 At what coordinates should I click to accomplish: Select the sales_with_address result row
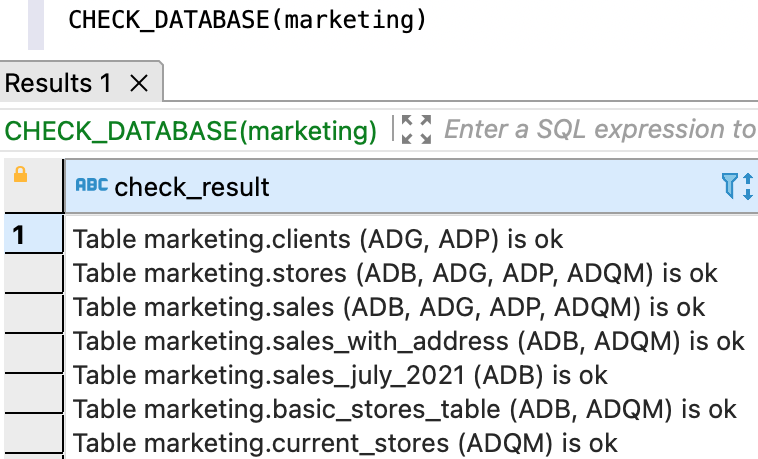pyautogui.click(x=409, y=341)
